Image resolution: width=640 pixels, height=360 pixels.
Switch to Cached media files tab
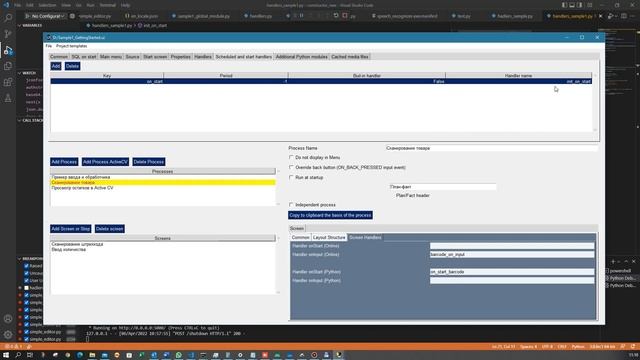[350, 57]
